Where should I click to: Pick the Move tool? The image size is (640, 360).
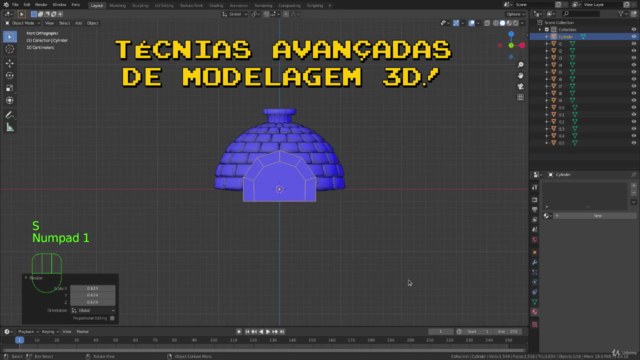(10, 63)
